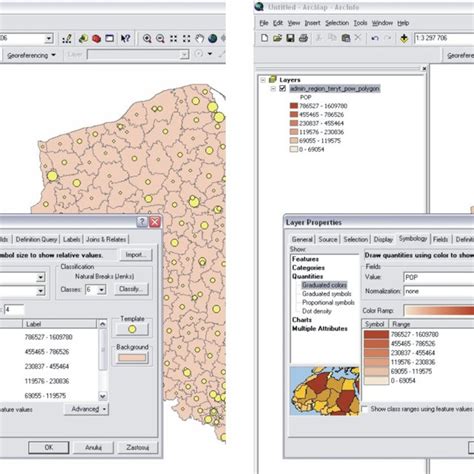Click the Delete X icon in toolbar
This screenshot has height=474, width=474.
click(x=358, y=38)
